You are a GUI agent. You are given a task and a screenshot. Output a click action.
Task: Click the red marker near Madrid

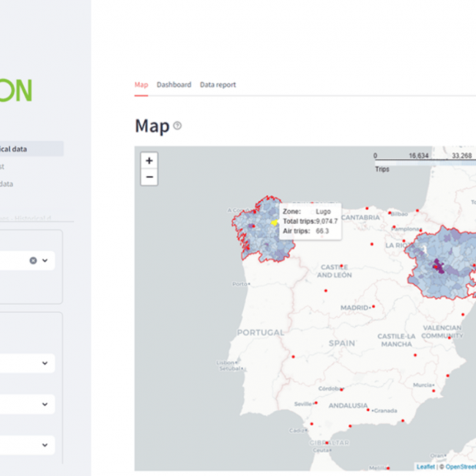(373, 307)
